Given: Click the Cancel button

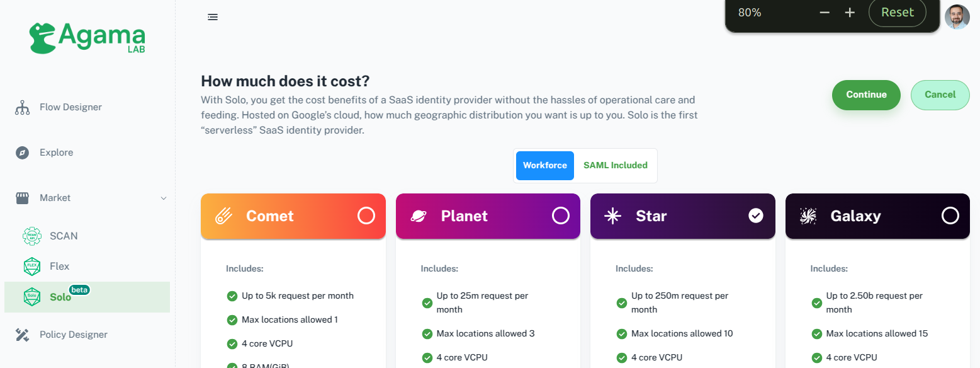Looking at the screenshot, I should click(940, 95).
